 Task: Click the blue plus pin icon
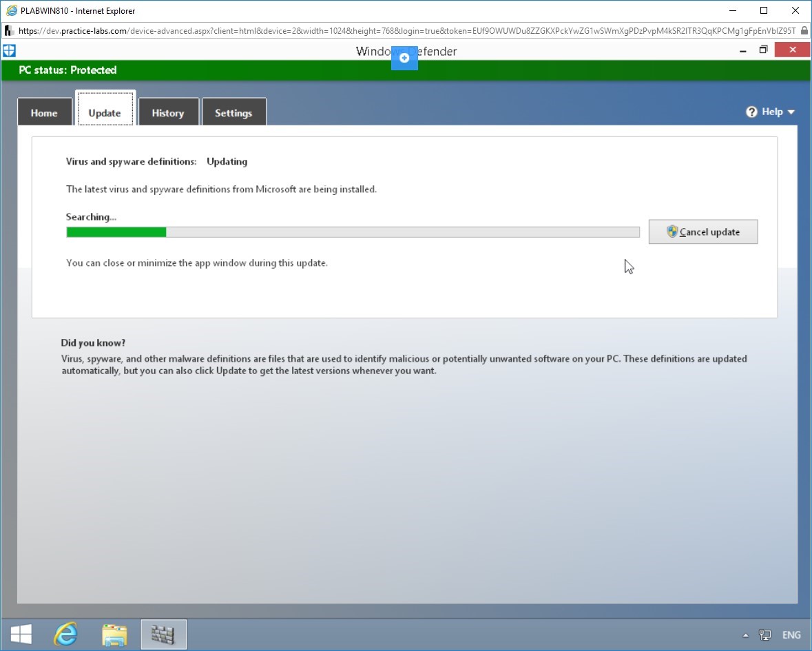point(404,58)
